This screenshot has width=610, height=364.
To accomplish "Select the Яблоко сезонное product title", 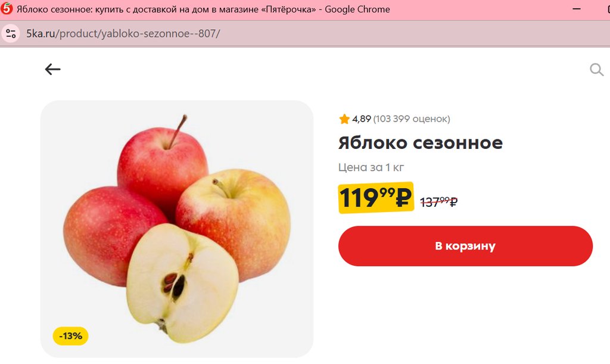I will pos(421,143).
